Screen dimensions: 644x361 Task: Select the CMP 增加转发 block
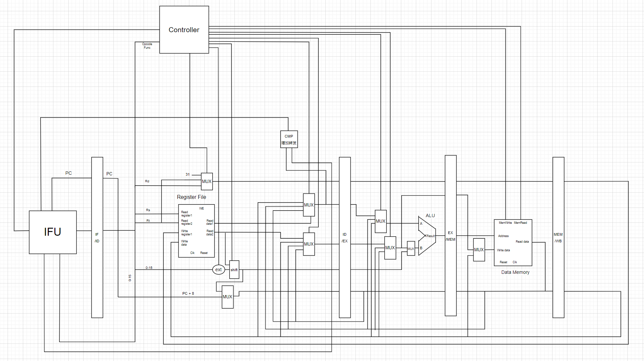(x=289, y=139)
